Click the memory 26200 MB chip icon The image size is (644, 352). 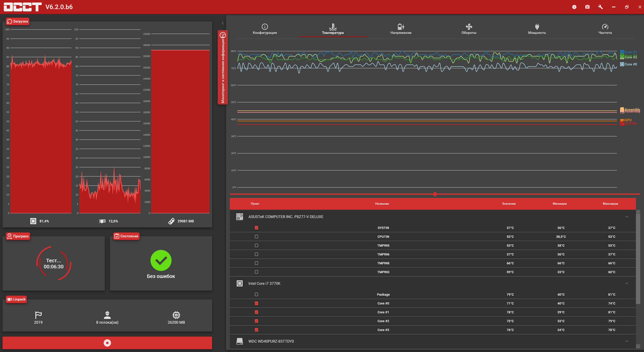(176, 315)
